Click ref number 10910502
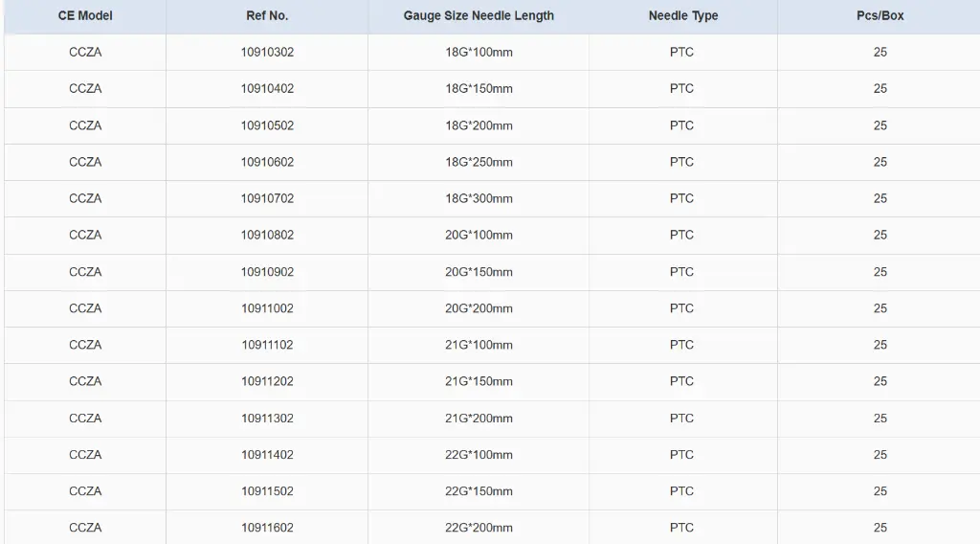The image size is (980, 544). pos(267,125)
